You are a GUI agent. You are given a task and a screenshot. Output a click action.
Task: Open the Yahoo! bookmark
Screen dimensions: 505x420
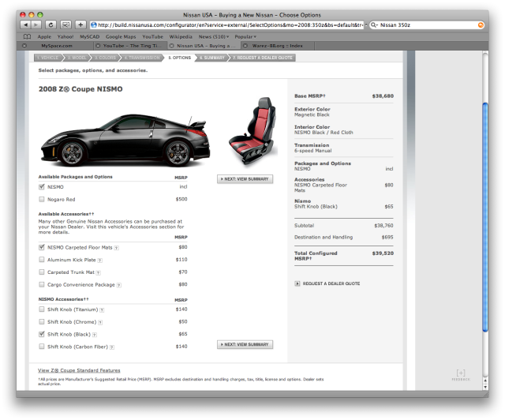[x=65, y=37]
